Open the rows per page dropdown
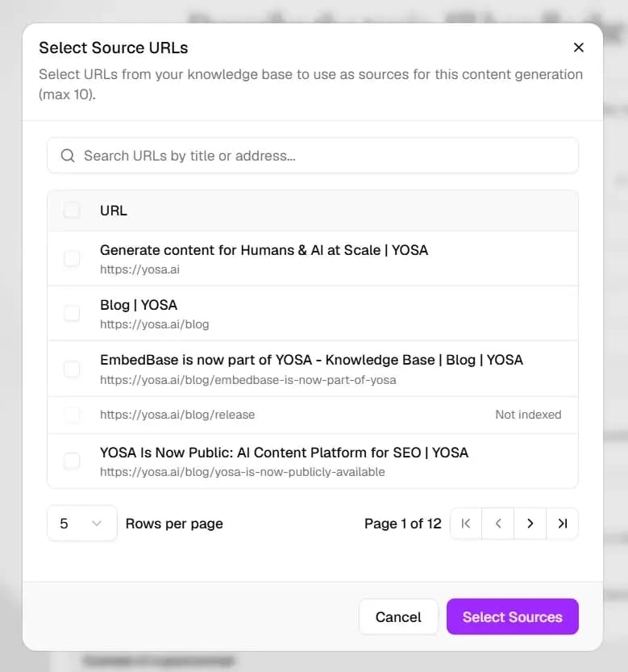The width and height of the screenshot is (628, 672). 81,524
